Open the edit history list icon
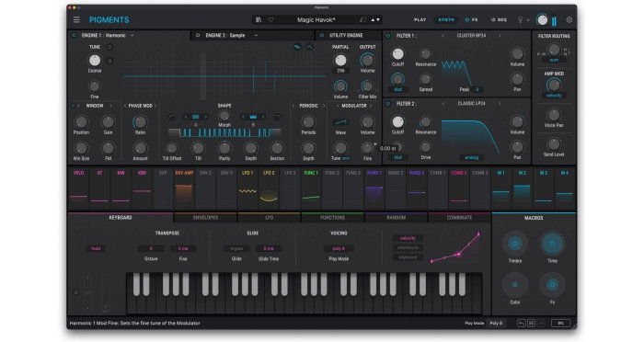Viewport: 644px width, 342px height. point(531,323)
